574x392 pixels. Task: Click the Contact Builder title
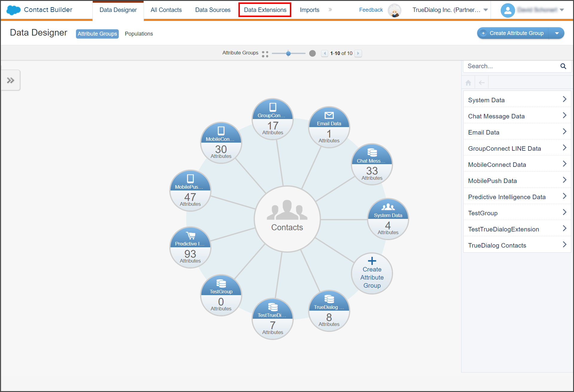48,10
